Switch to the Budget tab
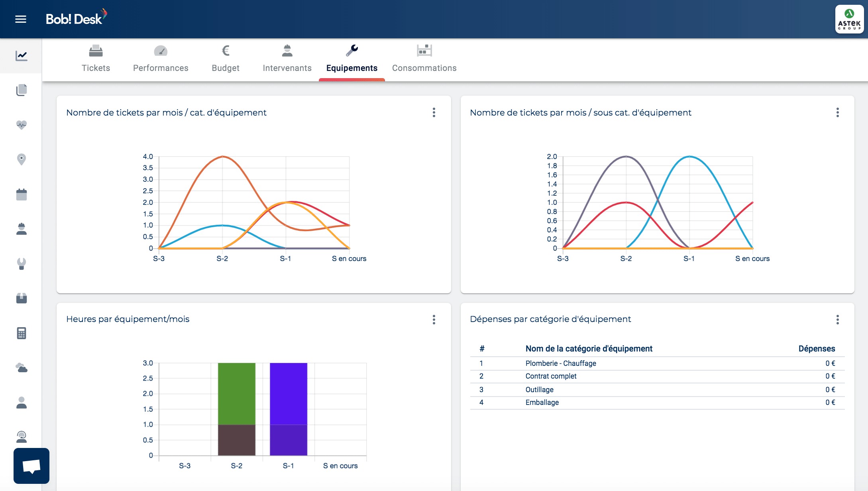Viewport: 868px width, 491px height. 226,60
